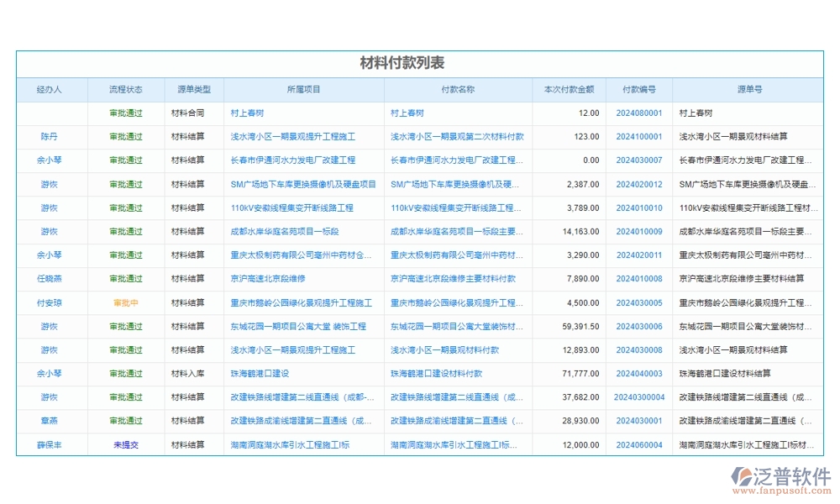The image size is (840, 504).
Task: Click the 未提交 status in 薛保丰 row
Action: click(x=124, y=446)
